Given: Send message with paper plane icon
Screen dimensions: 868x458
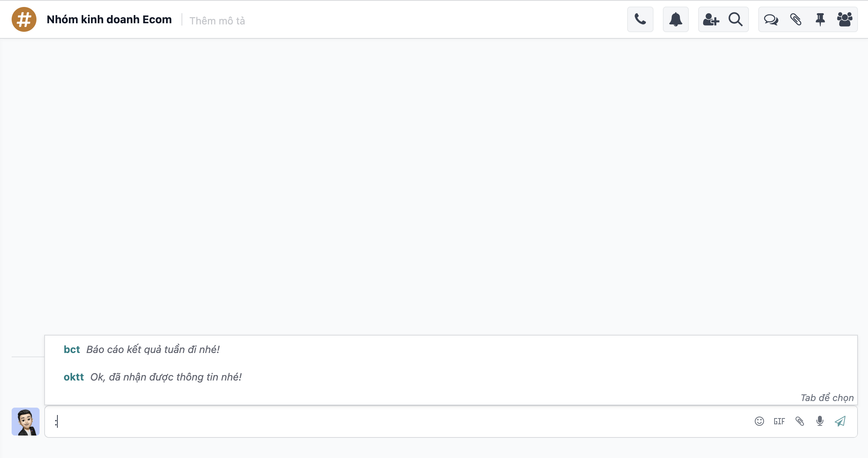Looking at the screenshot, I should tap(840, 421).
